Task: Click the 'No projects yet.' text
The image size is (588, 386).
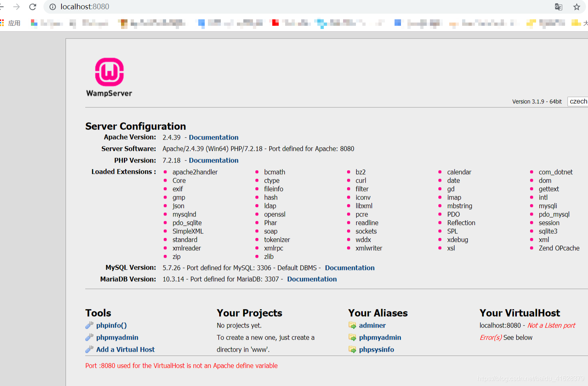Action: click(x=239, y=325)
